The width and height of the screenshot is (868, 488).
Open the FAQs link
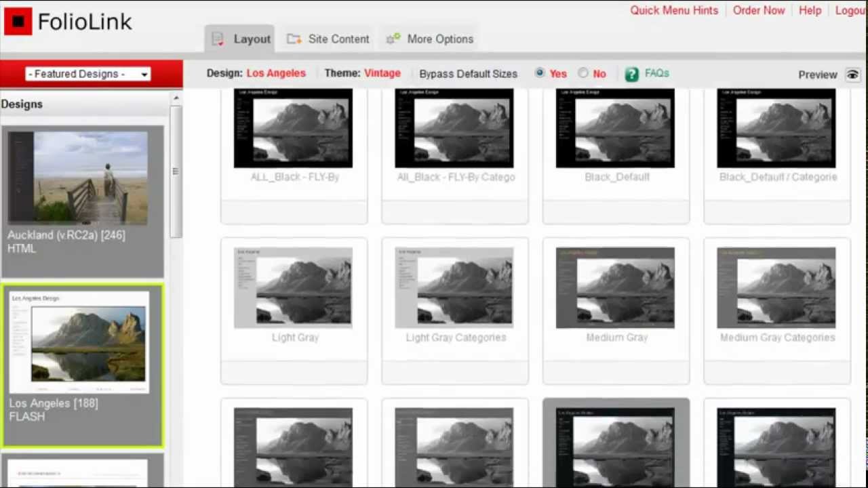(656, 73)
